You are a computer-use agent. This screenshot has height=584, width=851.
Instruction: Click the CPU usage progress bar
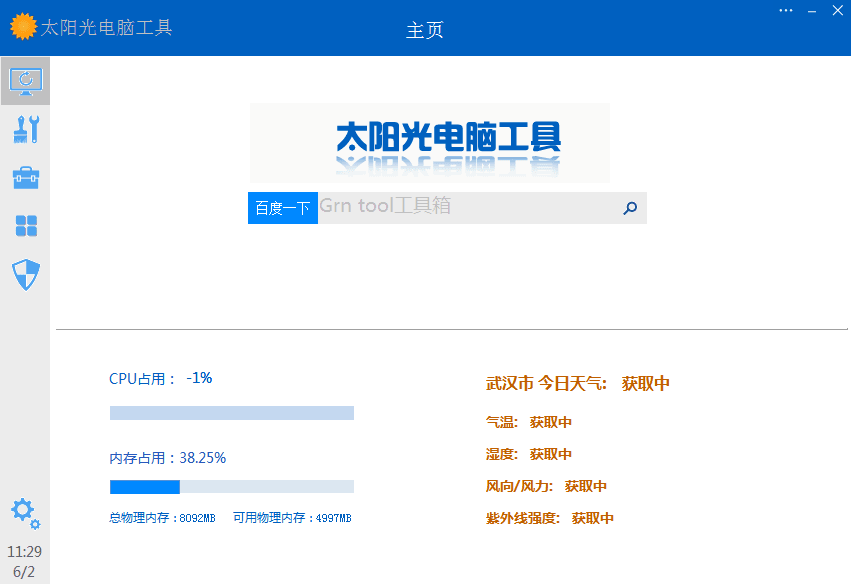click(x=231, y=412)
